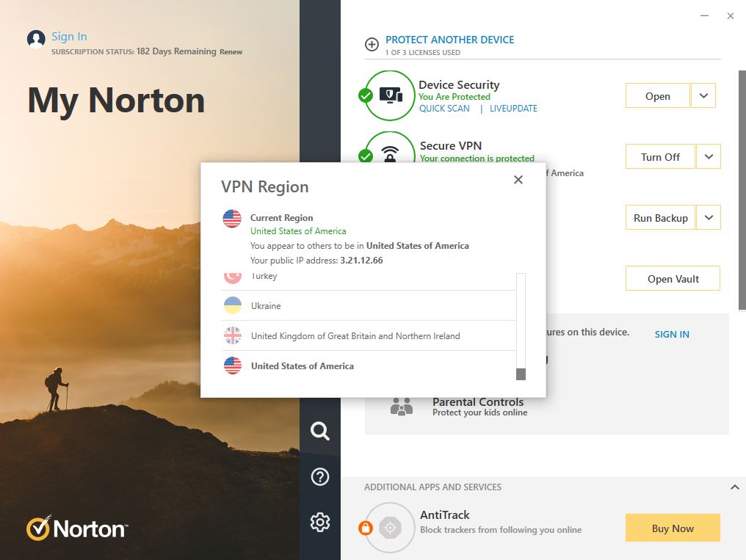Start a Quick Scan
Screen dimensions: 746x560
444,109
